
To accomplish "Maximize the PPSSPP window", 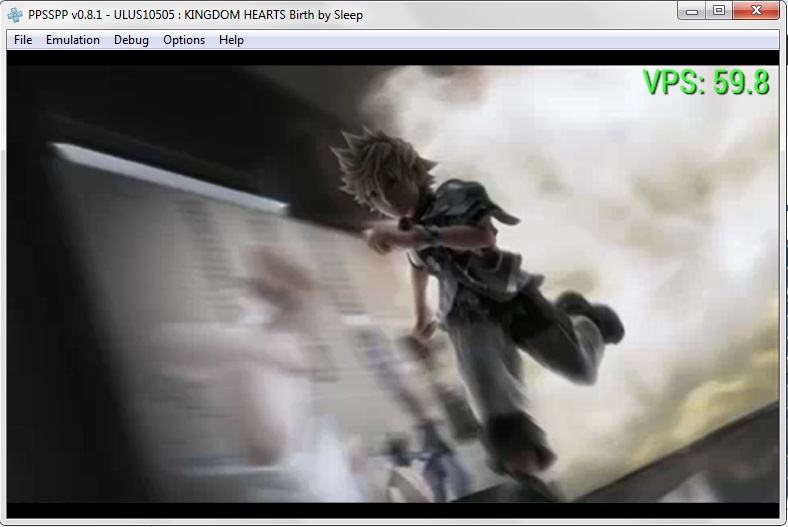I will point(719,11).
